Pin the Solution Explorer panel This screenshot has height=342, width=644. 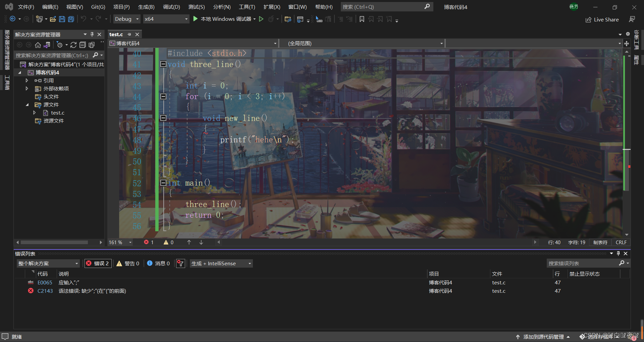coord(92,35)
